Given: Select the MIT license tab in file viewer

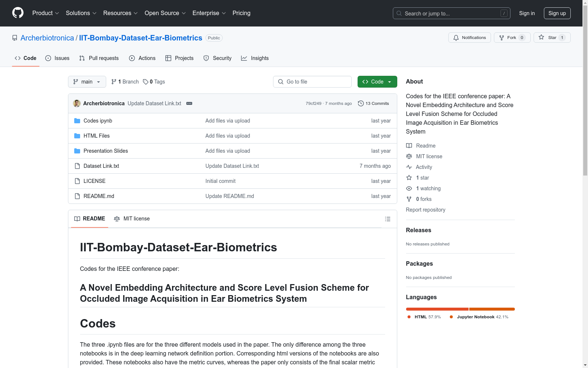Looking at the screenshot, I should pyautogui.click(x=132, y=219).
